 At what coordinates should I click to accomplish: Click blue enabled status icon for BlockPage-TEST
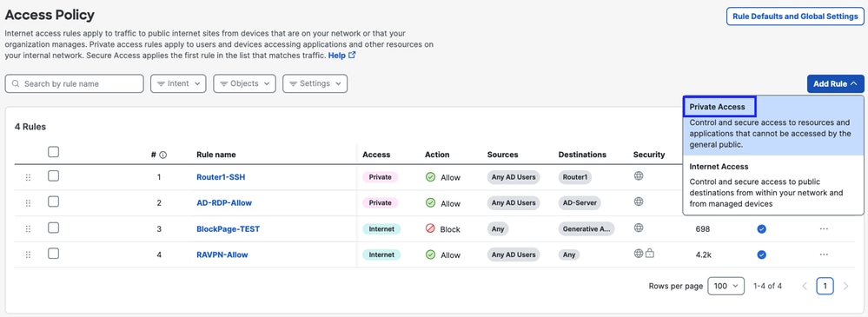coord(762,229)
